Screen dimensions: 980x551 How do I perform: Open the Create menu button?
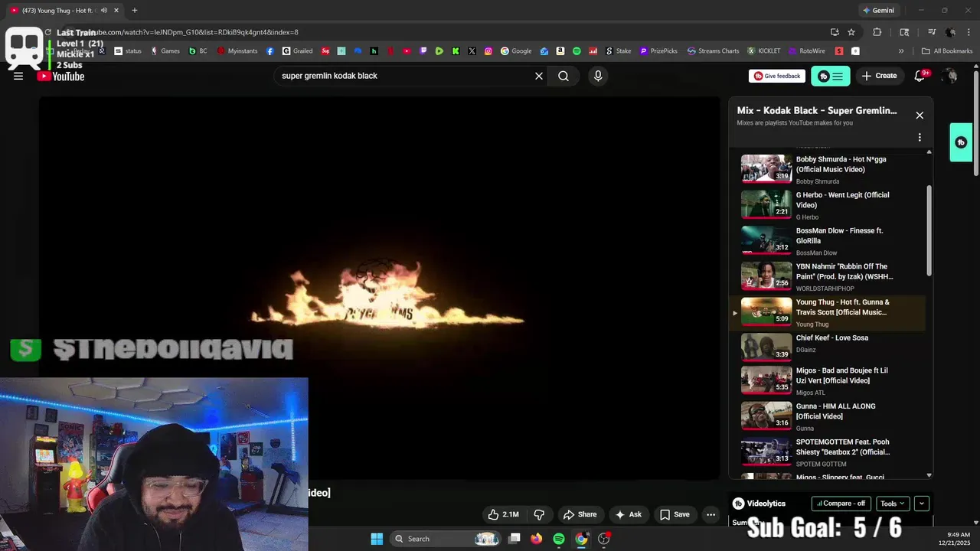[x=879, y=76]
